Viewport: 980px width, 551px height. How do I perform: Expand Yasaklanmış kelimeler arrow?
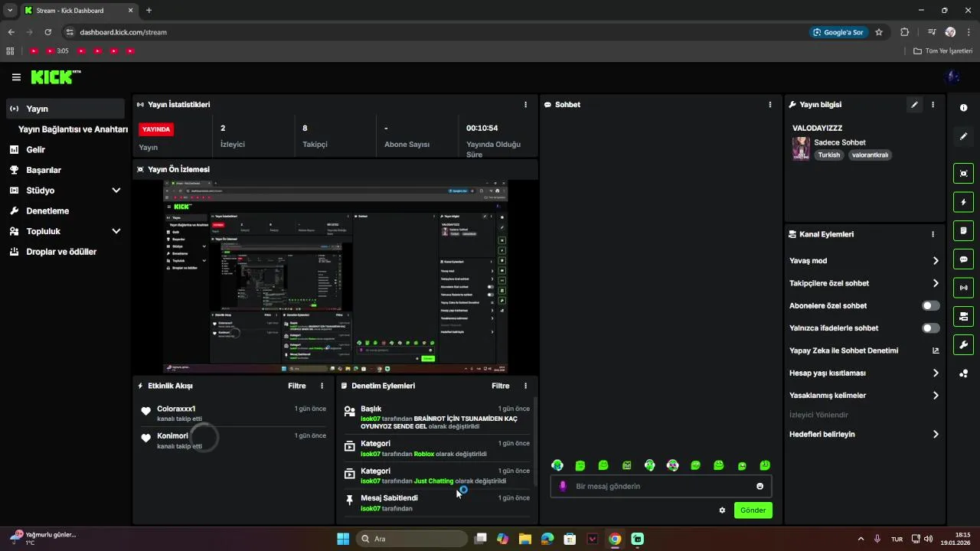tap(936, 396)
